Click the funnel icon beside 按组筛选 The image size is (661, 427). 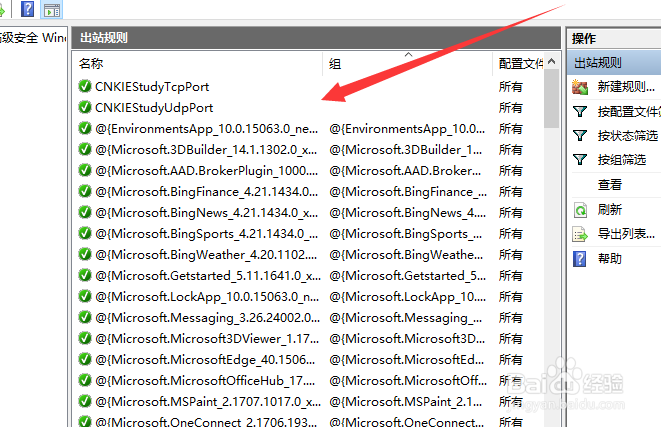point(580,160)
